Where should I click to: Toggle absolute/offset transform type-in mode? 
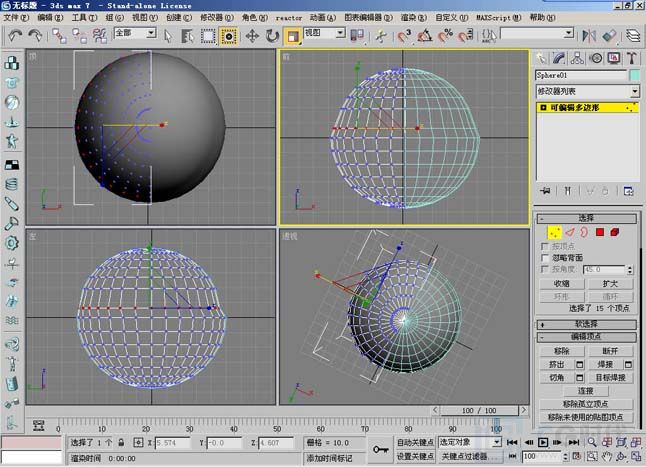click(138, 443)
